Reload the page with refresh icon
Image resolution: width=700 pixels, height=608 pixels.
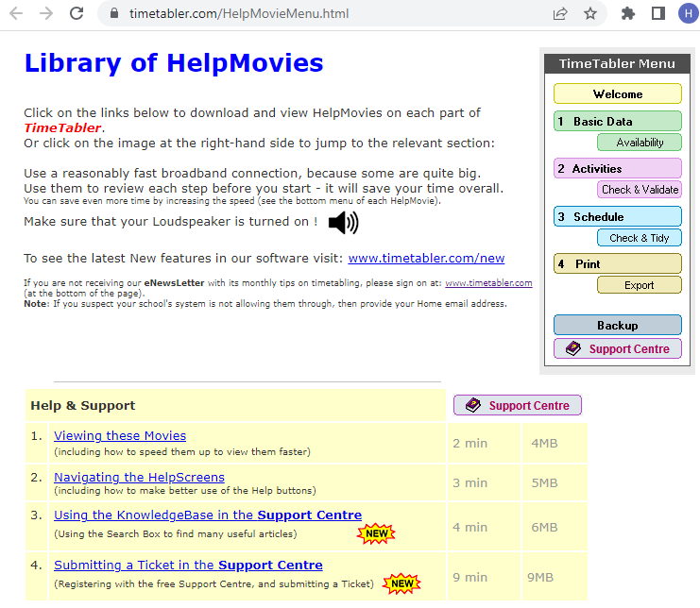click(x=77, y=13)
